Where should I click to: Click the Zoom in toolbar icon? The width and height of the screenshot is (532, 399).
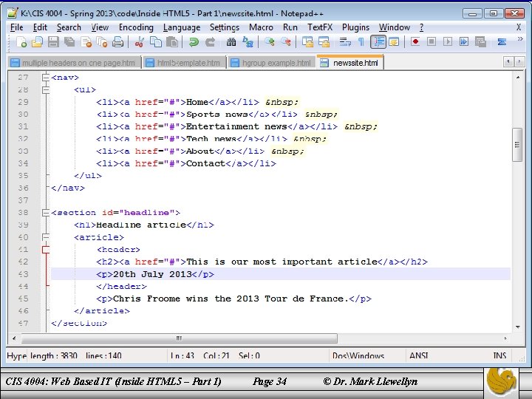tap(270, 42)
